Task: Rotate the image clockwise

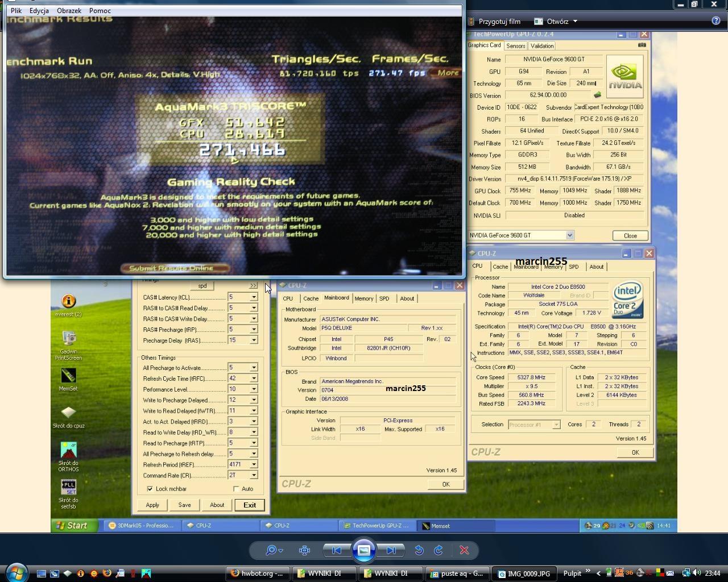Action: (439, 550)
